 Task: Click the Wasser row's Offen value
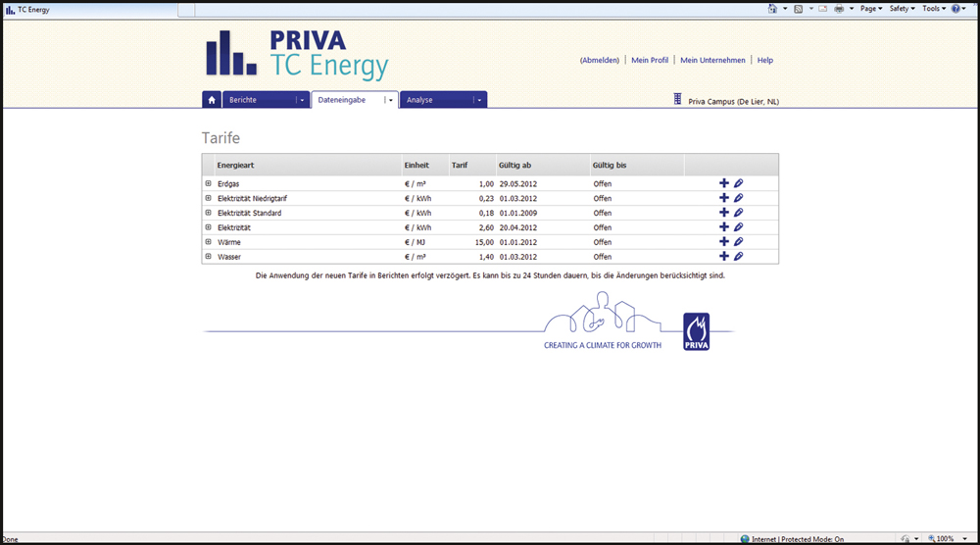[603, 257]
